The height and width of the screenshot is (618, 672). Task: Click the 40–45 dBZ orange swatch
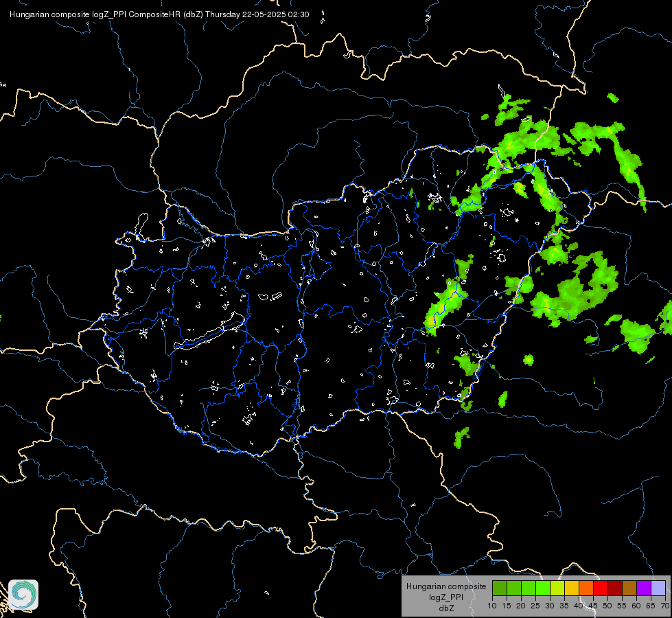point(586,588)
